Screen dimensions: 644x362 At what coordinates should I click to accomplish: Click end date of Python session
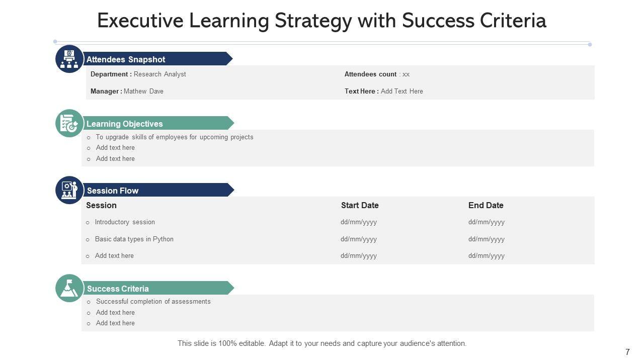(487, 239)
